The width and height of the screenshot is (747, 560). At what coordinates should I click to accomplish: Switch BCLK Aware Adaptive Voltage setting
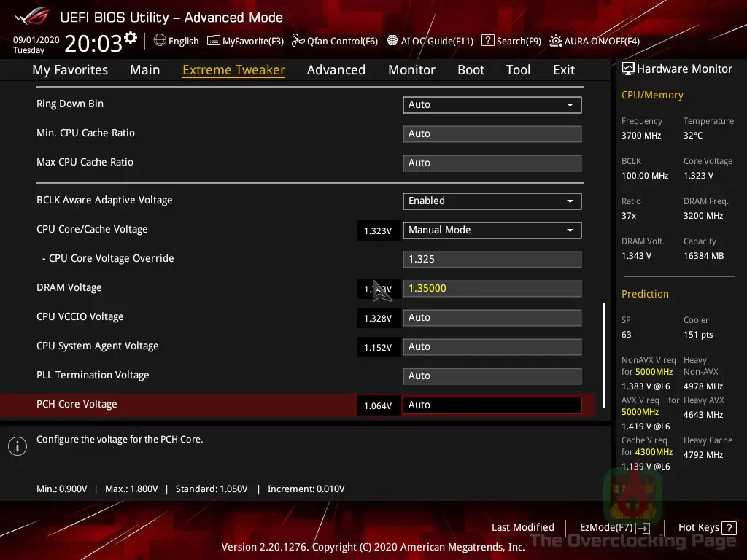click(x=492, y=201)
